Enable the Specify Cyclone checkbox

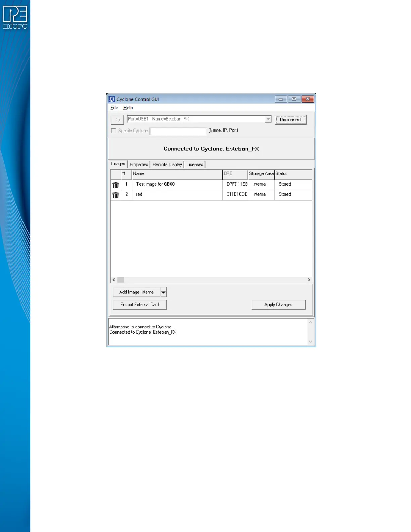(113, 130)
